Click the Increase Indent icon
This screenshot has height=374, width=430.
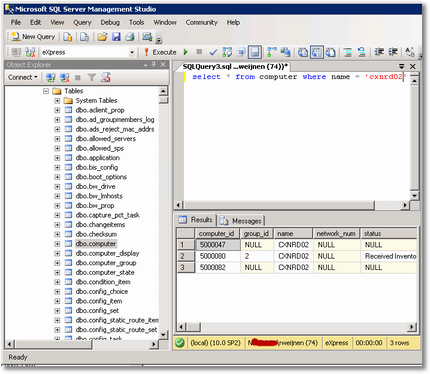click(x=393, y=52)
